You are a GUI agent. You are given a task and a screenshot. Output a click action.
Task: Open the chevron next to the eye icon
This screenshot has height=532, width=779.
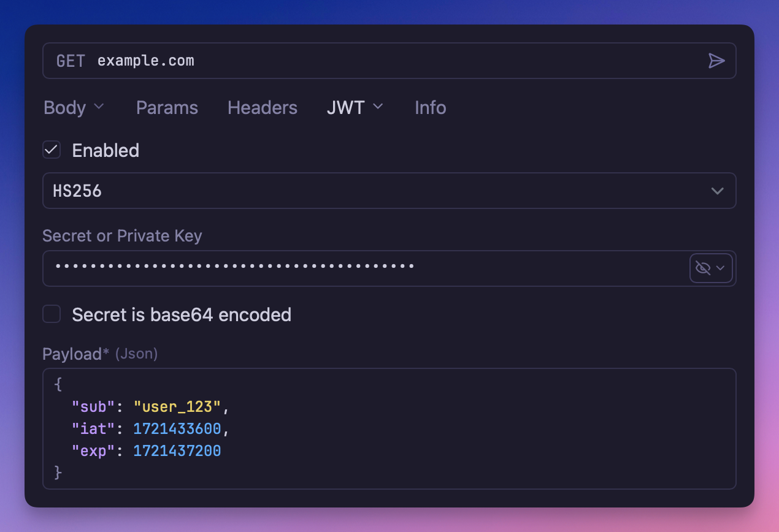coord(720,268)
